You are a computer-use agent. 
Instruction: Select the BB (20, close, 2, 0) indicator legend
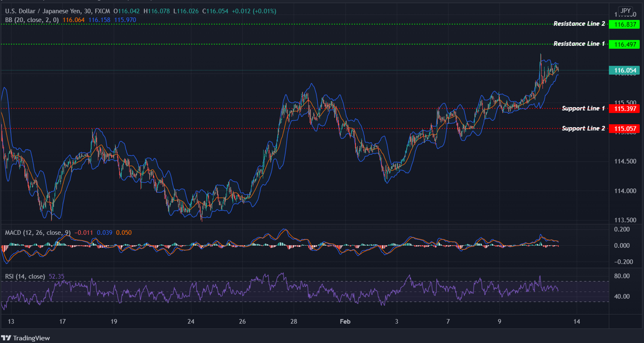31,20
